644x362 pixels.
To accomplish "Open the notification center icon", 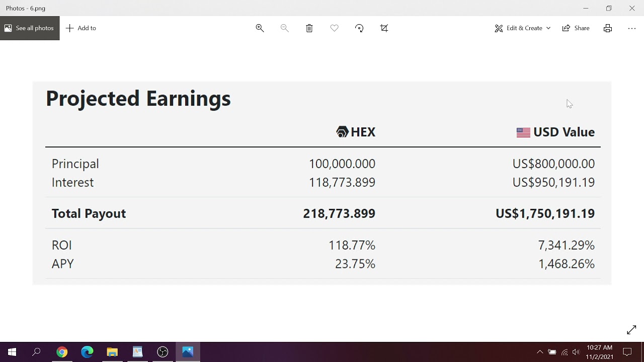I will coord(627,352).
